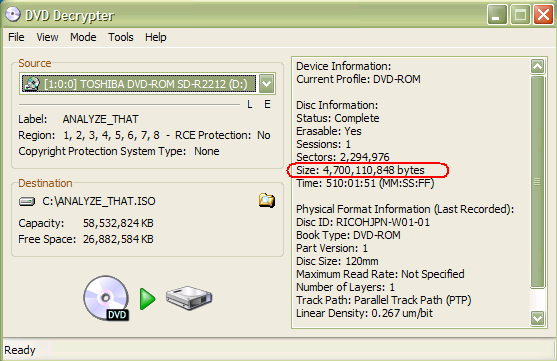This screenshot has height=361, width=557.
Task: Open the Tools menu
Action: 121,37
